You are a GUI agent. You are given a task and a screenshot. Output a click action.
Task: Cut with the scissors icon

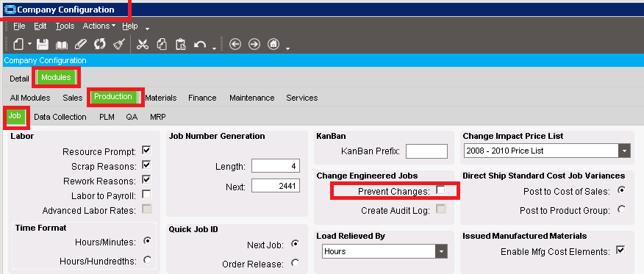coord(143,44)
